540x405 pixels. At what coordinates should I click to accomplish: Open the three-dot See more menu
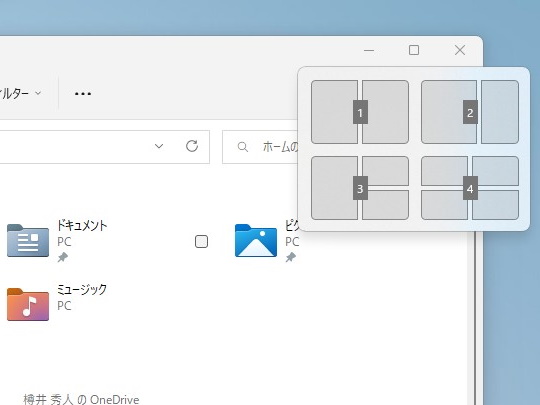(83, 93)
